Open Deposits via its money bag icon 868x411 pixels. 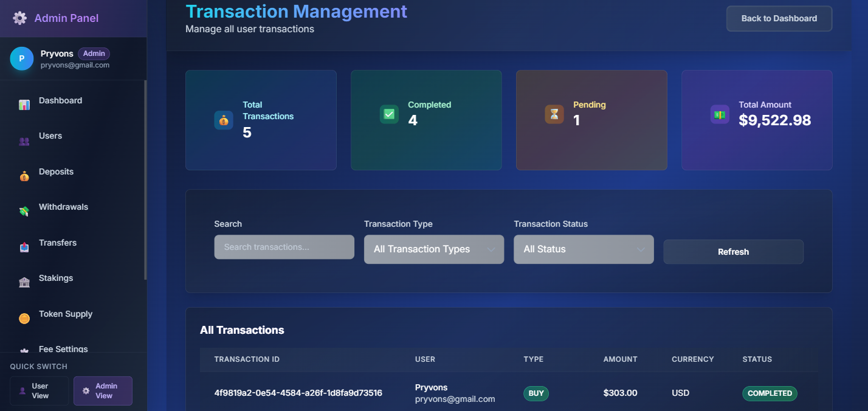click(24, 176)
